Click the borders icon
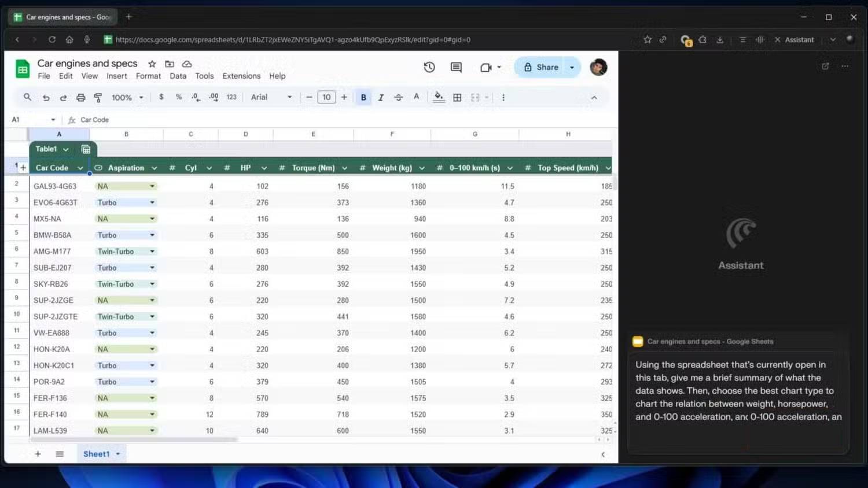The image size is (868, 488). (x=457, y=98)
